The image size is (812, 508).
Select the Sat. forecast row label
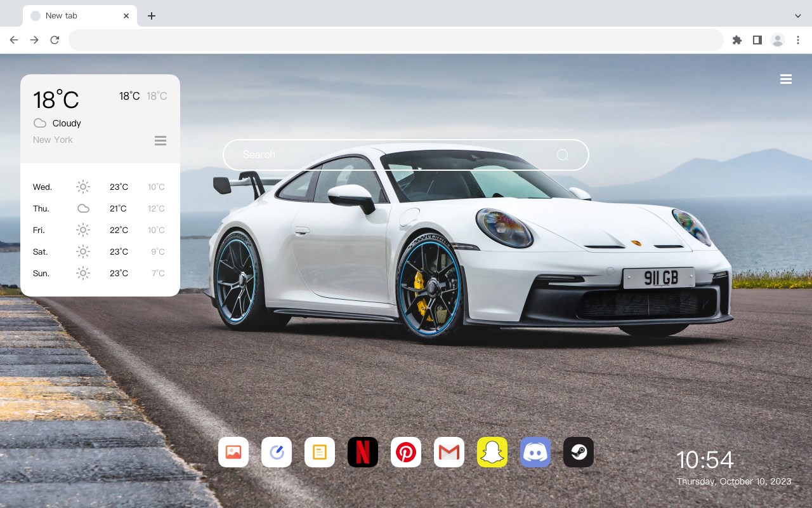click(x=41, y=251)
